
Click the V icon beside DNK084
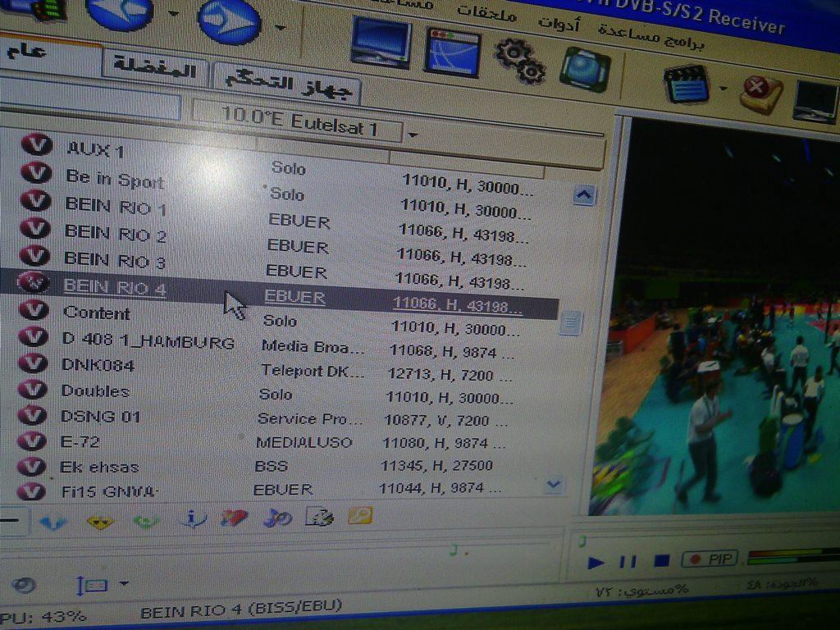pyautogui.click(x=33, y=363)
